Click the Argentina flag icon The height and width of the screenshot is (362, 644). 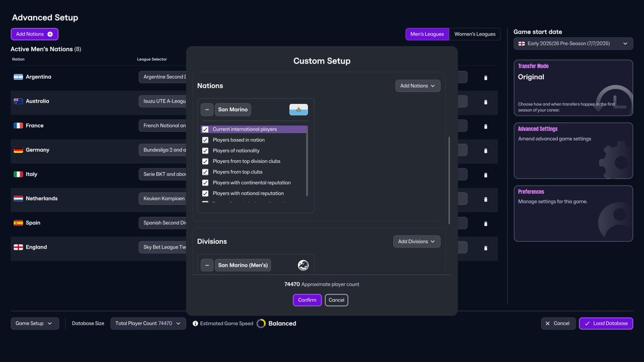18,77
